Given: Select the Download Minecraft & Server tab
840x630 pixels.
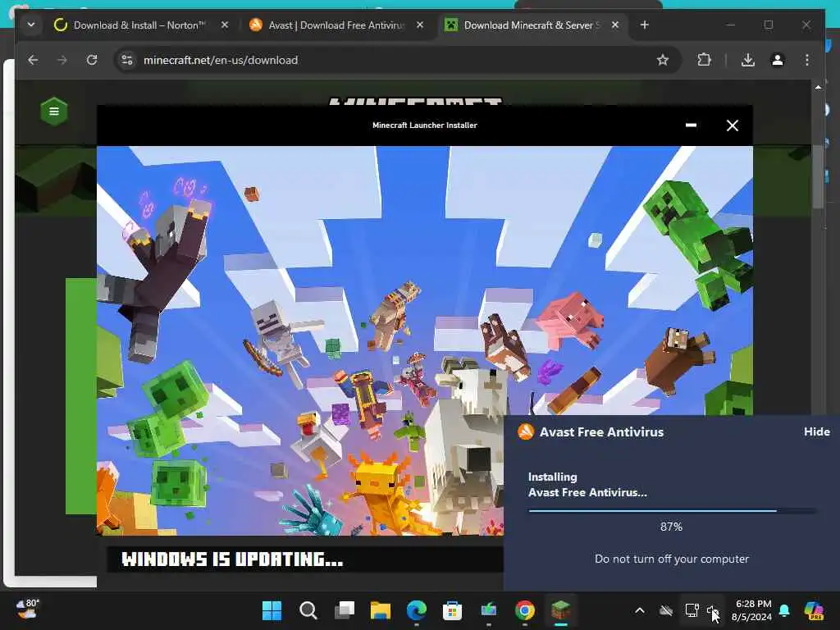Looking at the screenshot, I should pos(532,25).
